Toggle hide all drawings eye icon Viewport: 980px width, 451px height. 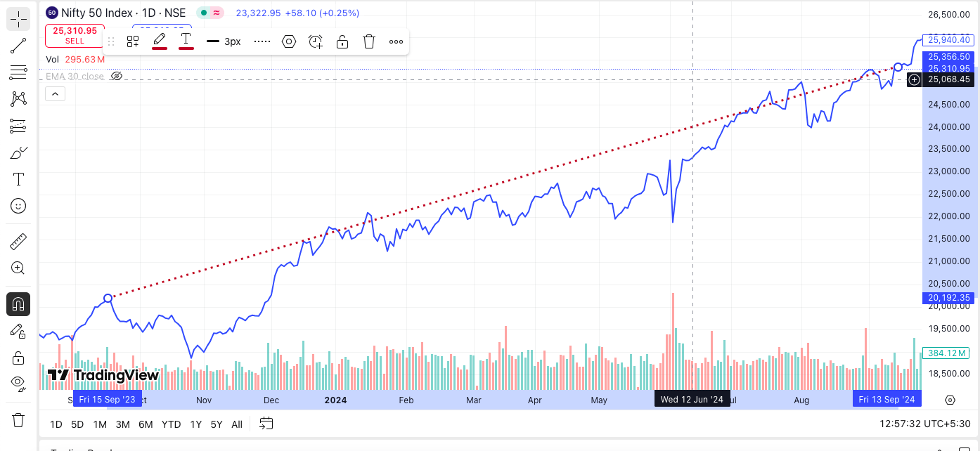coord(18,383)
